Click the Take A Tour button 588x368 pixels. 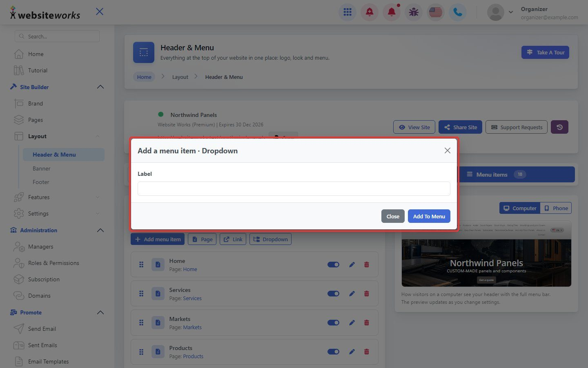[545, 52]
